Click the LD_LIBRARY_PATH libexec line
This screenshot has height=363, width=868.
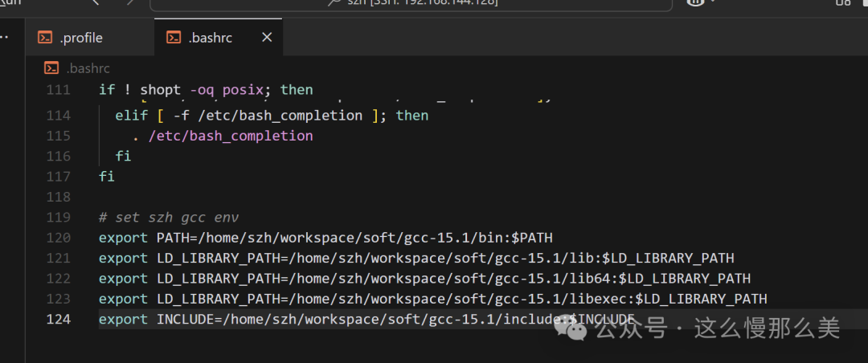tap(433, 300)
